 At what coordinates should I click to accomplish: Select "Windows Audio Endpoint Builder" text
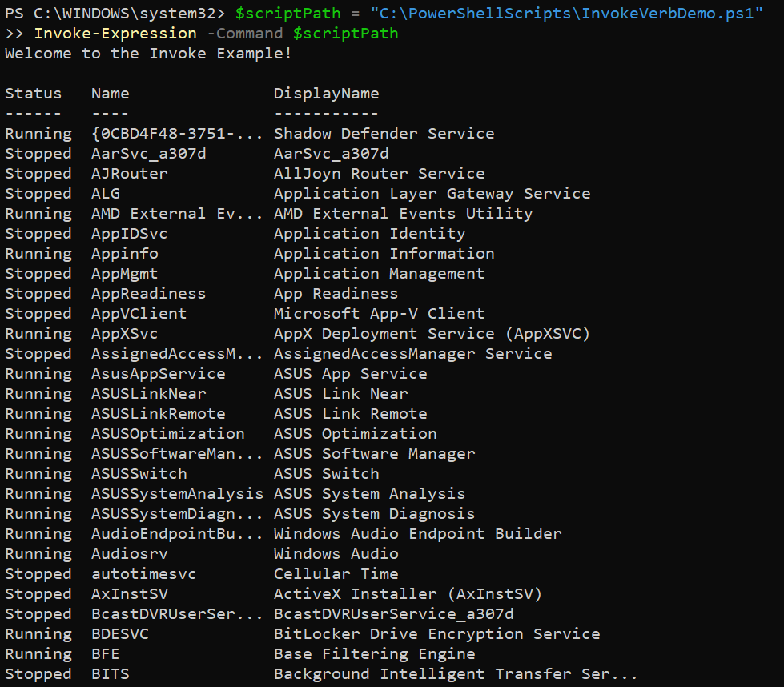418,533
